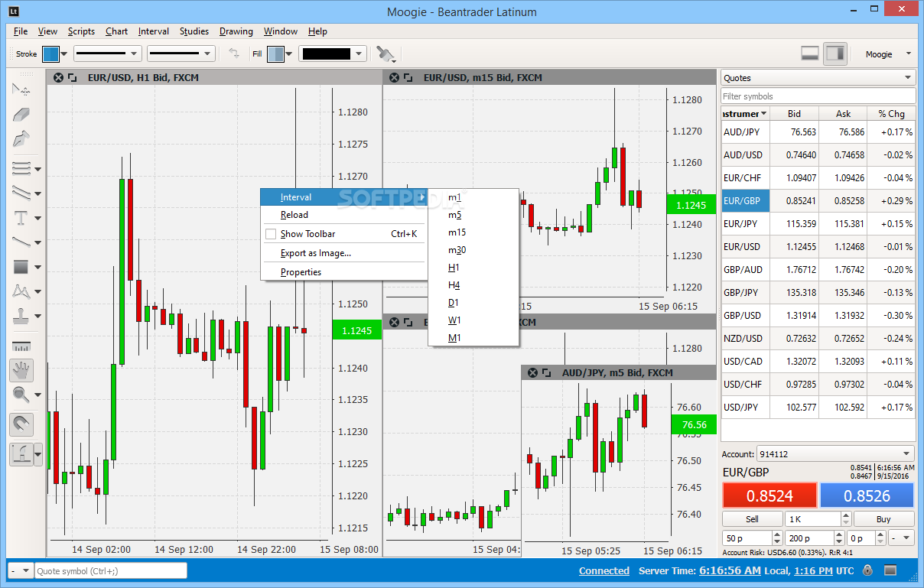
Task: Select the magnifier zoom tool
Action: click(21, 395)
